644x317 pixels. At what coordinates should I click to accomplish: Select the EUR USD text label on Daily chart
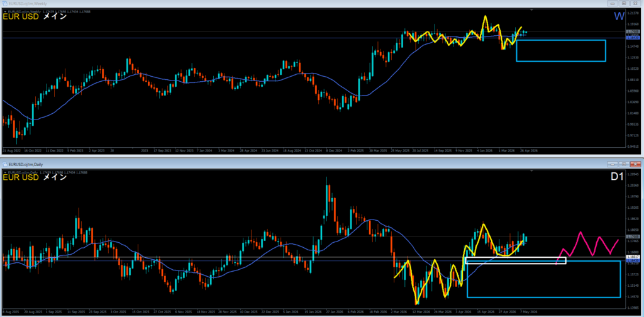(21, 177)
